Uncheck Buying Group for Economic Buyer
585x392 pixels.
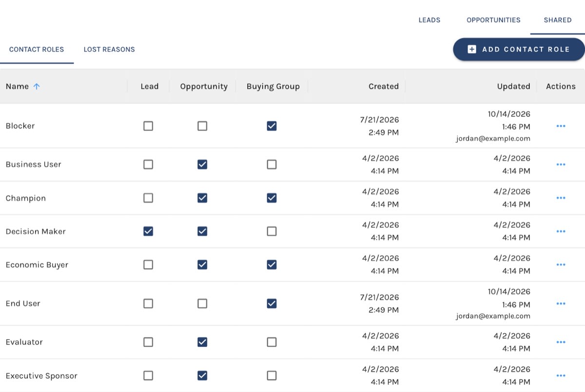click(x=272, y=265)
